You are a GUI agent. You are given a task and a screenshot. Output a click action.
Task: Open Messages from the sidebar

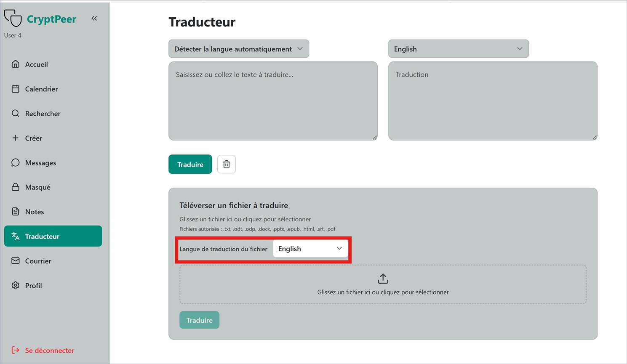(x=40, y=163)
